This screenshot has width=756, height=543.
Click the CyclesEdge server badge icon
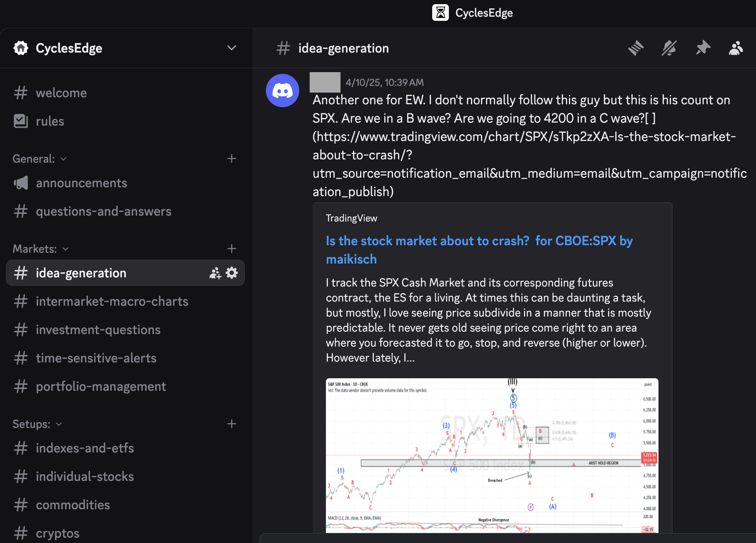21,48
